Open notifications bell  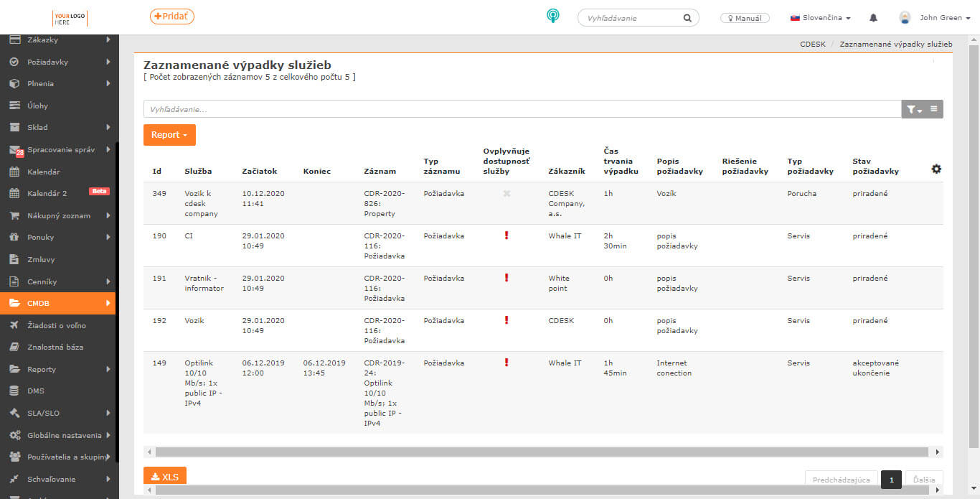(x=873, y=18)
